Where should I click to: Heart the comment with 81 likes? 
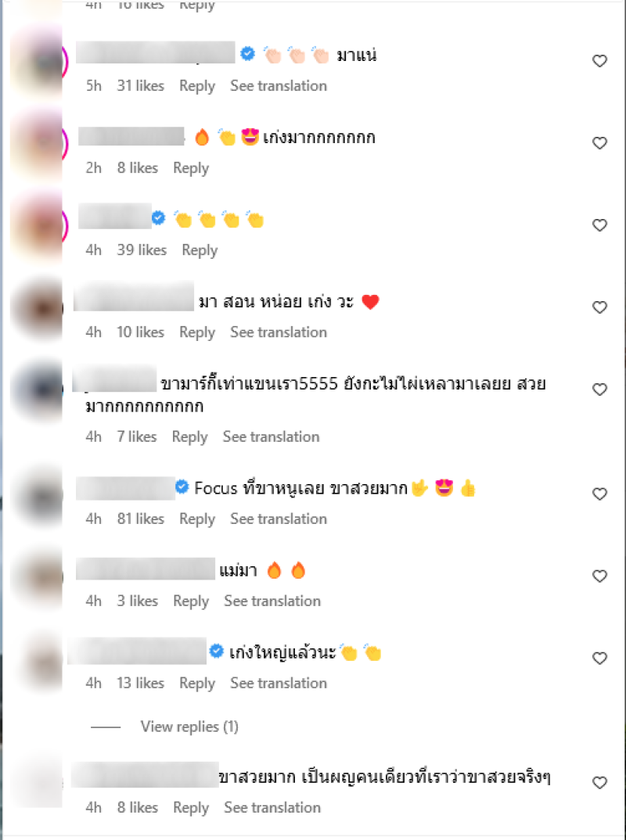point(599,494)
